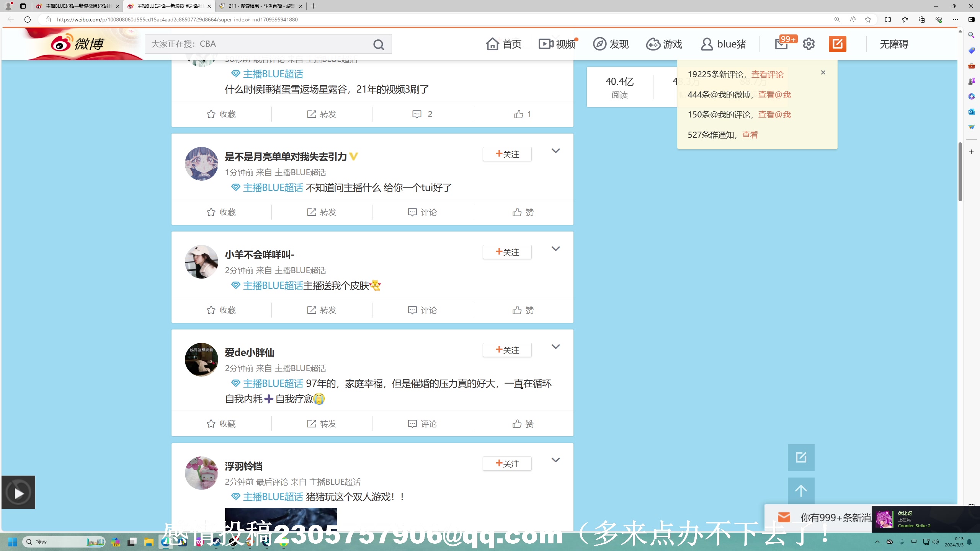Comment on the tui好了 post
This screenshot has width=980, height=551.
pos(422,212)
